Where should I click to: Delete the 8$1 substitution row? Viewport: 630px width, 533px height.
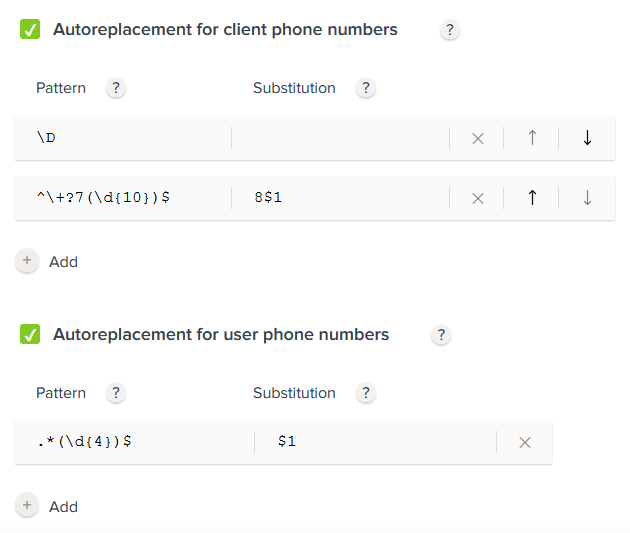click(477, 198)
